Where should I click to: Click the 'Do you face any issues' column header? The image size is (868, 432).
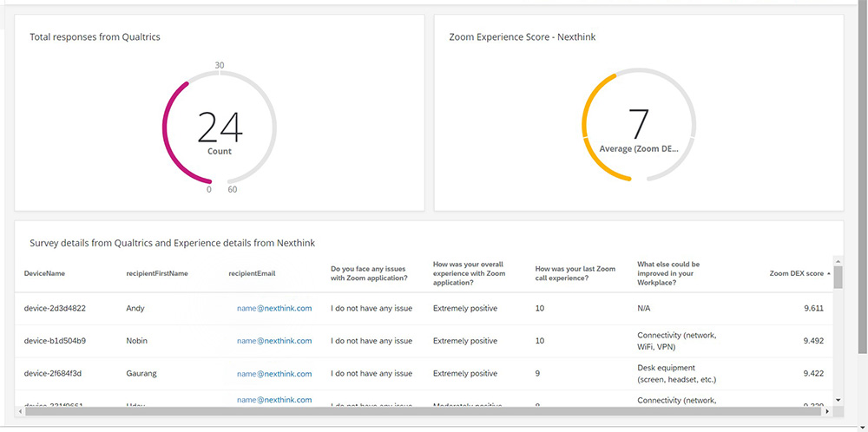[369, 273]
